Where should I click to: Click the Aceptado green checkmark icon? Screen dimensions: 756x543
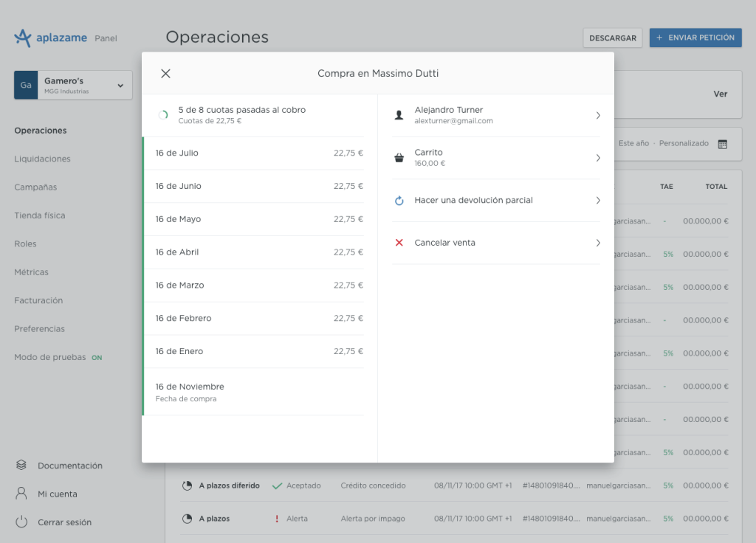click(277, 485)
